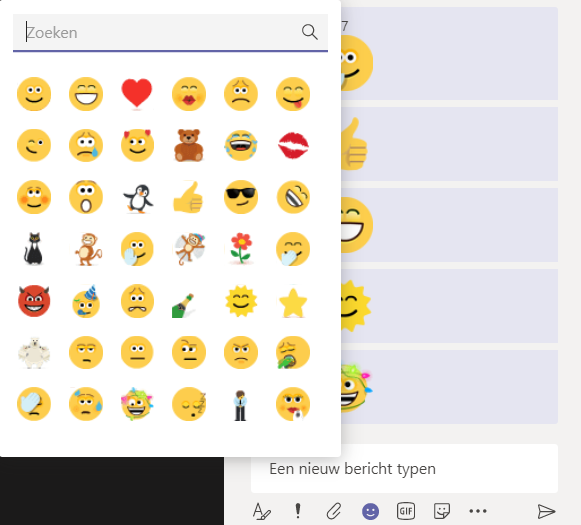Choose the champagne bottle emoji
This screenshot has height=525, width=581.
(183, 306)
